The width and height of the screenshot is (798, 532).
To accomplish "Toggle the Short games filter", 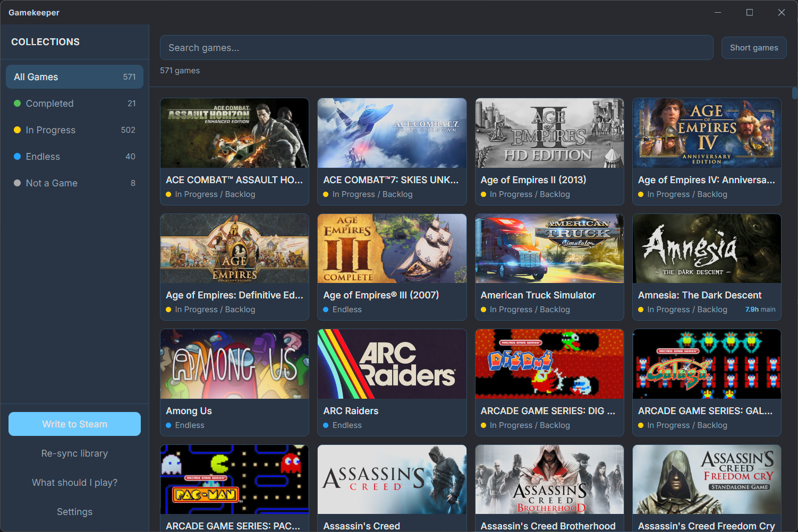I will point(754,48).
